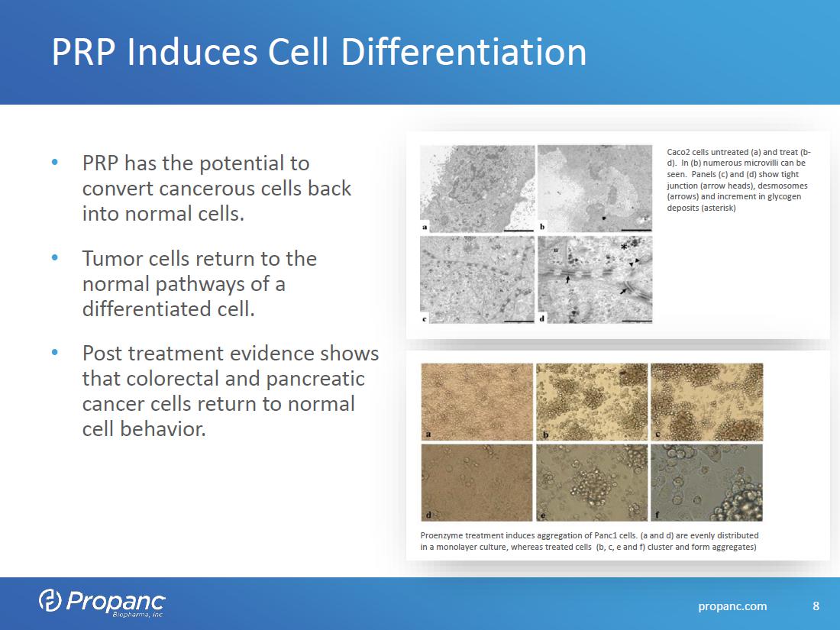Click the first bullet about converting cancerous cells
This screenshot has height=630, width=840.
point(216,188)
